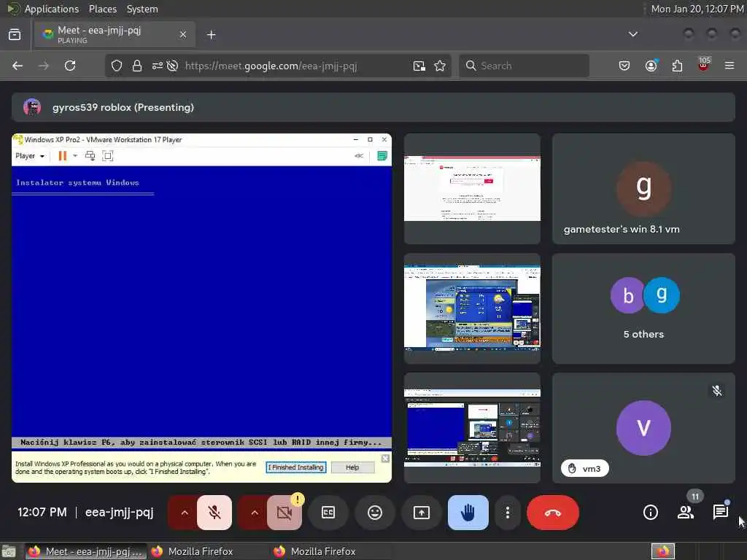747x560 pixels.
Task: Open the System menu
Action: pos(142,9)
